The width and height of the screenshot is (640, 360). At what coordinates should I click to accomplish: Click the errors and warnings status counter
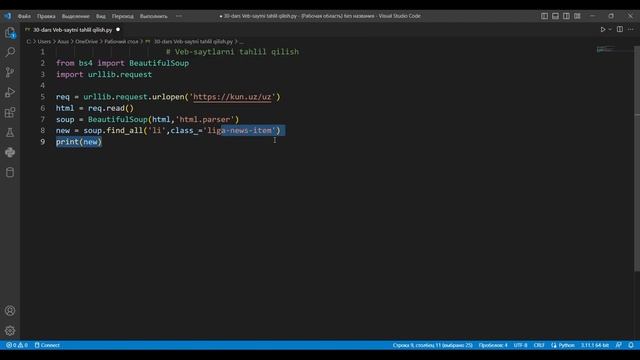point(17,345)
